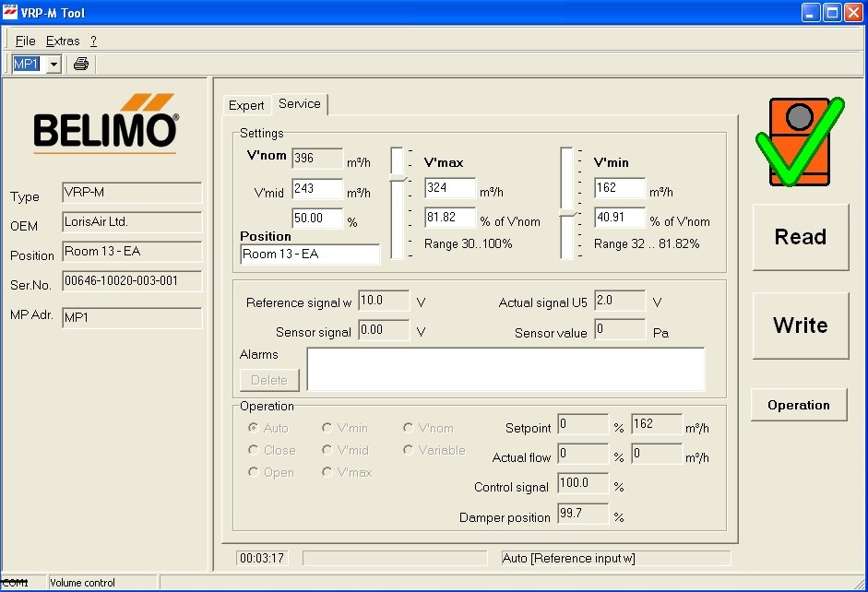Select the V'min radio button
The image size is (868, 592).
tap(327, 428)
